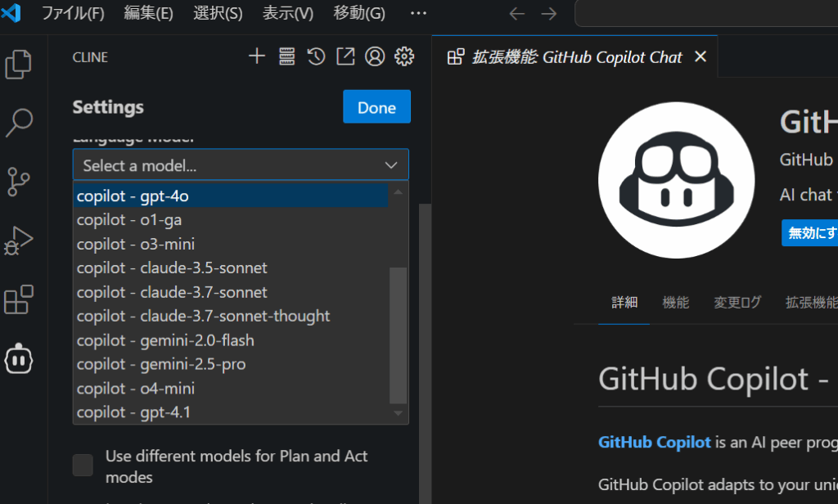Choose copilot - claude-3.7-sonnet model
838x504 pixels.
click(231, 292)
